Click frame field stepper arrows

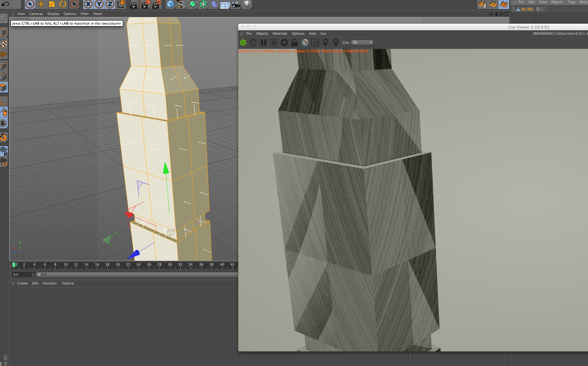click(33, 275)
